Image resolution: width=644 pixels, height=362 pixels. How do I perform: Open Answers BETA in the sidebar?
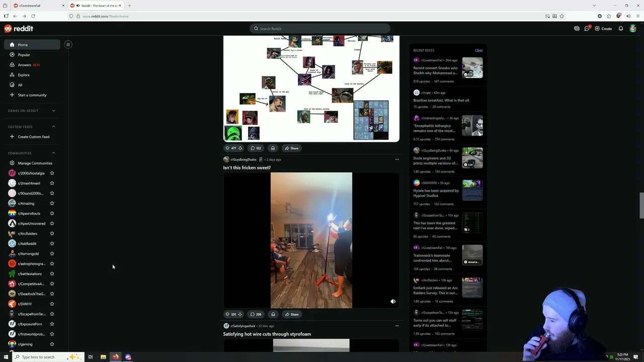tap(32, 65)
